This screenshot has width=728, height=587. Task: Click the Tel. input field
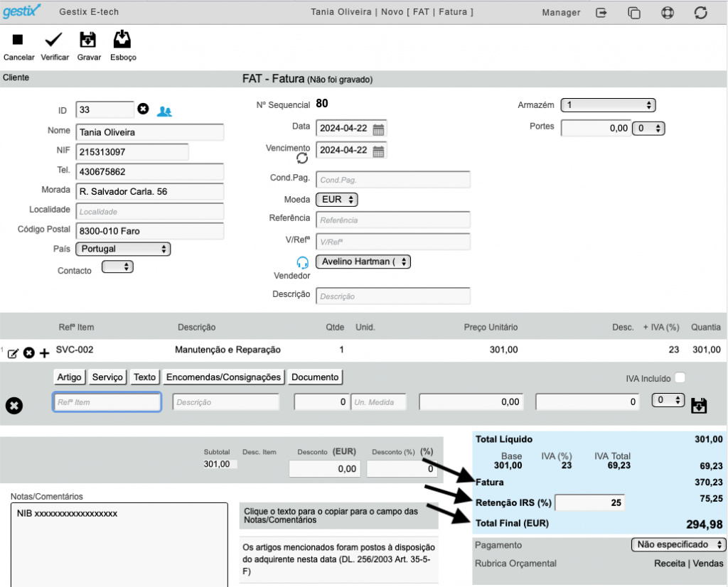(x=149, y=172)
